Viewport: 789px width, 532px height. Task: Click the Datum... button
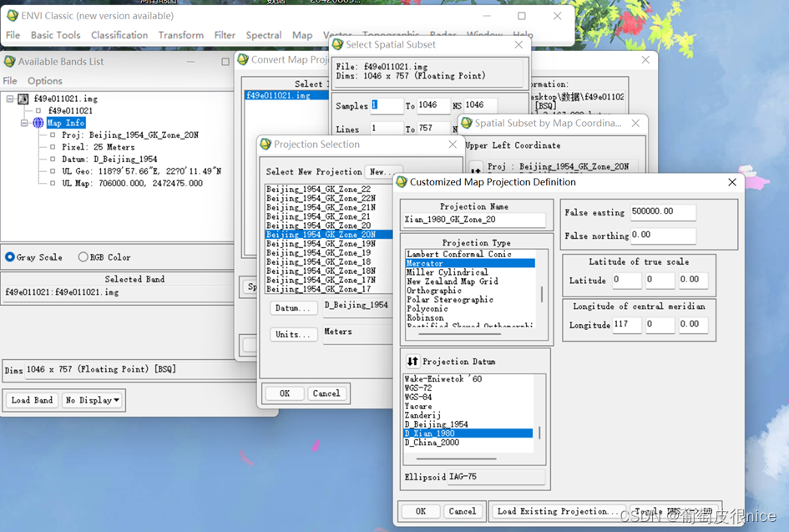(x=293, y=307)
